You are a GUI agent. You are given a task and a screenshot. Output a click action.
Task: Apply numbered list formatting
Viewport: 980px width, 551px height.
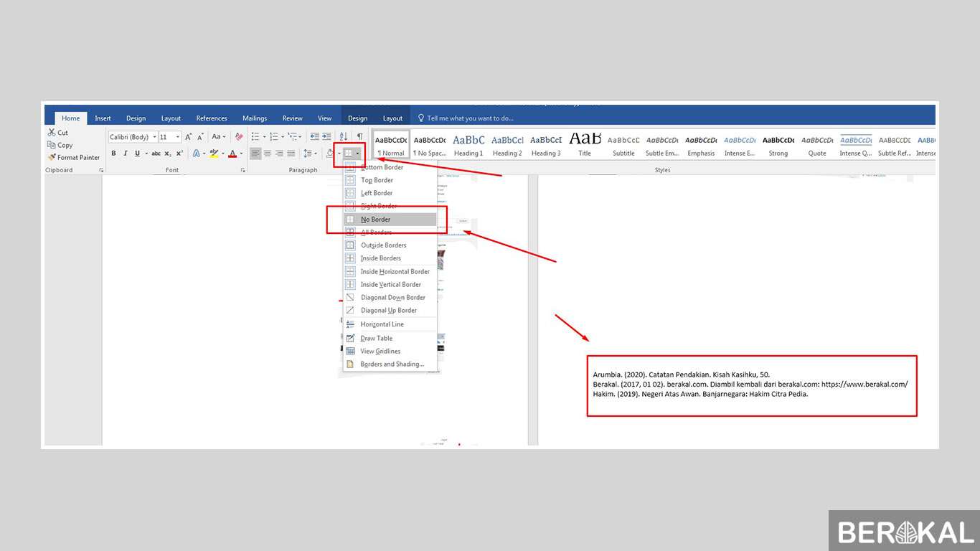coord(273,136)
